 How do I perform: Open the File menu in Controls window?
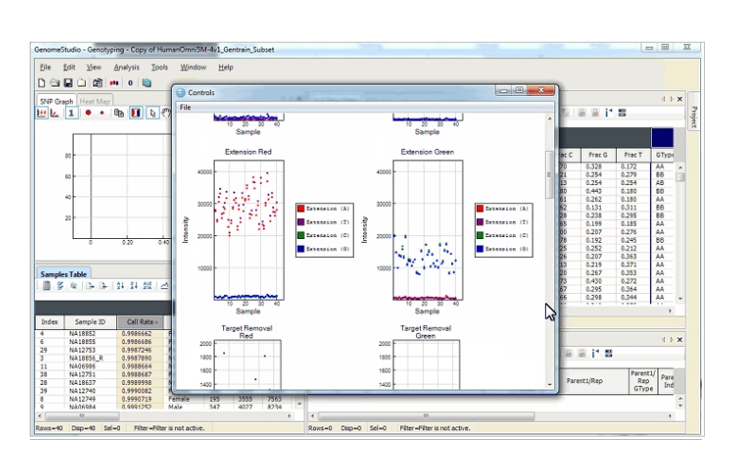pos(185,107)
